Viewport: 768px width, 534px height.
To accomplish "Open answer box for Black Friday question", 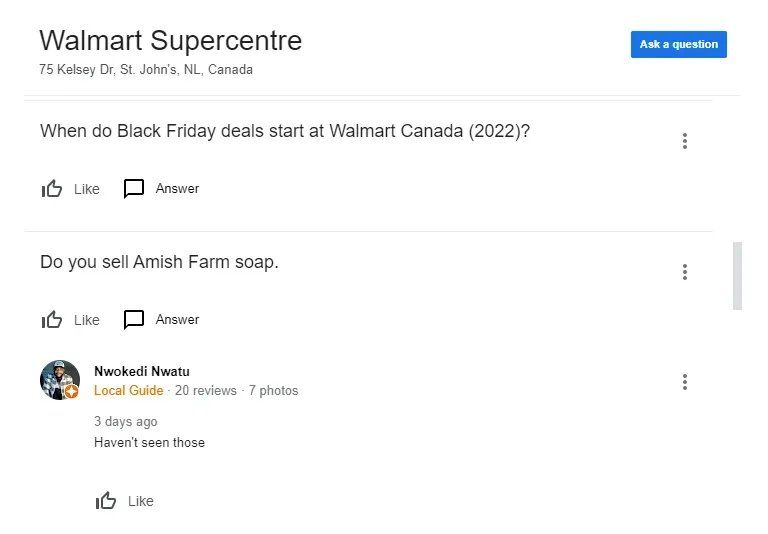I will click(134, 189).
